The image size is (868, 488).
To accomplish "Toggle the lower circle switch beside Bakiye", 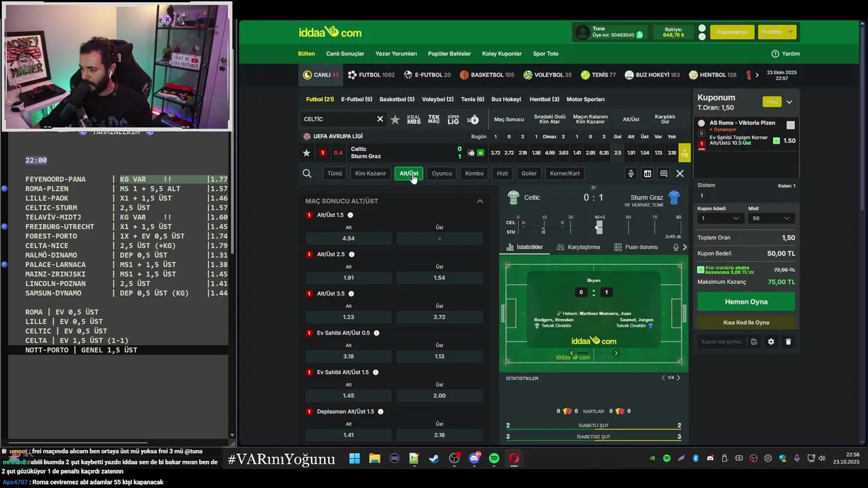I will [702, 37].
